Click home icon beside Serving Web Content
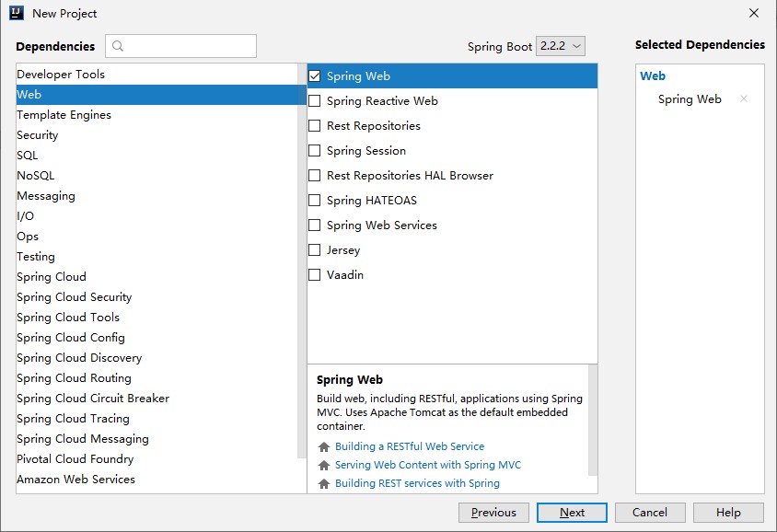The image size is (777, 532). (324, 465)
